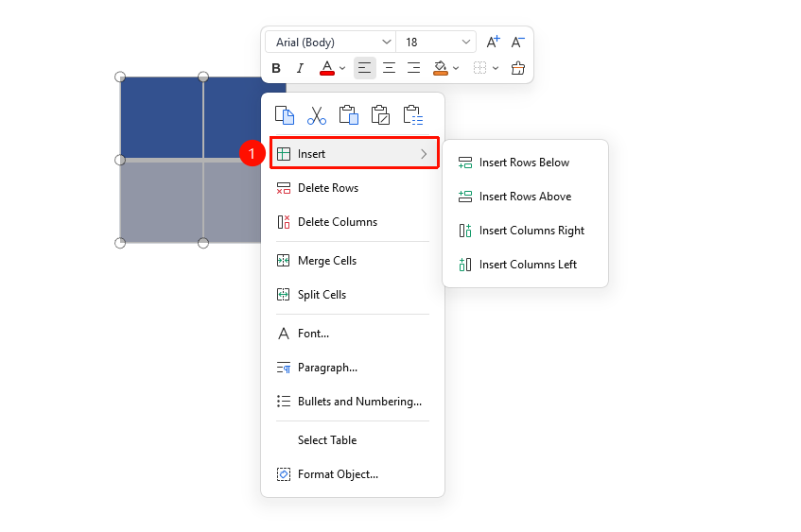Open fill color dropdown arrow

click(x=456, y=68)
